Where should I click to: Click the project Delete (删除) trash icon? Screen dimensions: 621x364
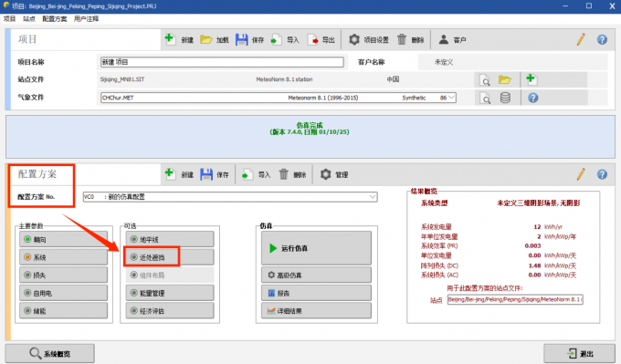pyautogui.click(x=402, y=39)
